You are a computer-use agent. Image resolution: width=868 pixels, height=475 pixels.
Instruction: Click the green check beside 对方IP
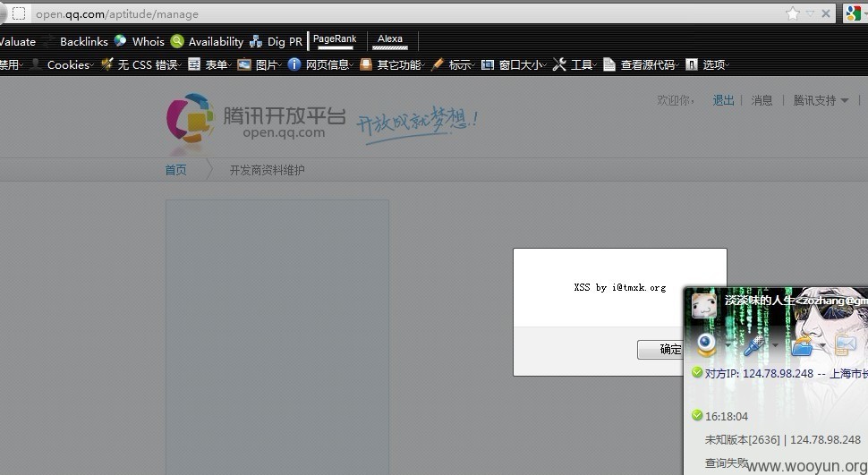[697, 372]
